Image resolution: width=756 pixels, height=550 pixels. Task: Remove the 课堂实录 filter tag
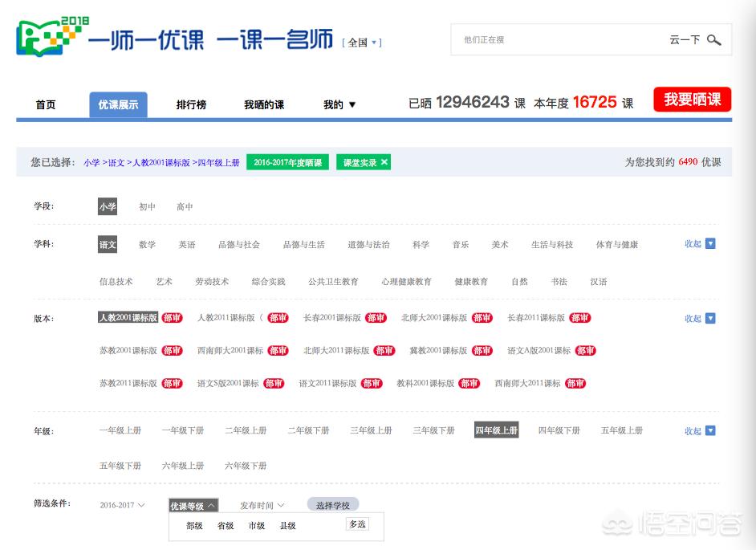[384, 161]
